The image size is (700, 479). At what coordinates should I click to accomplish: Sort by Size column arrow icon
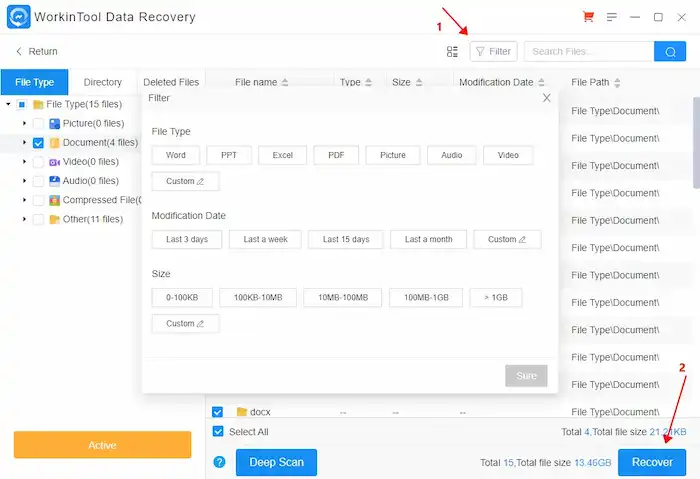[419, 82]
